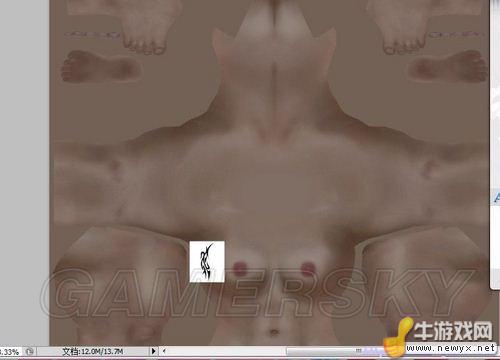500x360 pixels.
Task: Click the right foot sole texture
Action: click(448, 66)
